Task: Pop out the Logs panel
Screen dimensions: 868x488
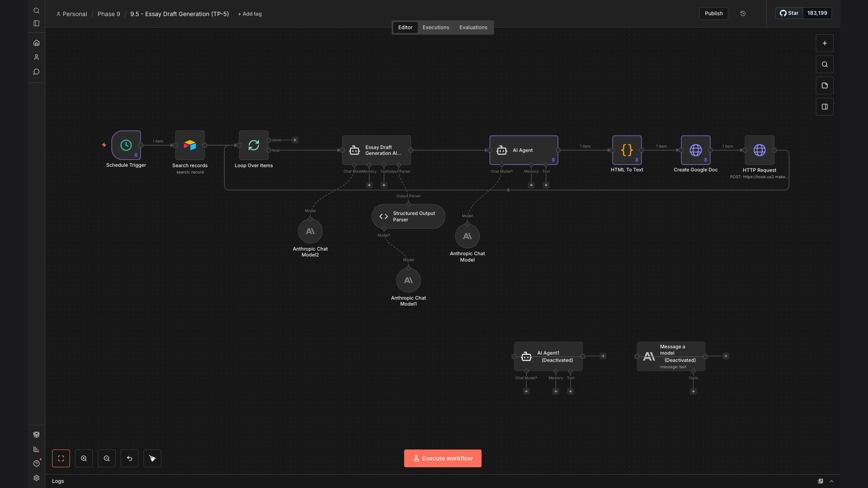Action: click(x=821, y=481)
